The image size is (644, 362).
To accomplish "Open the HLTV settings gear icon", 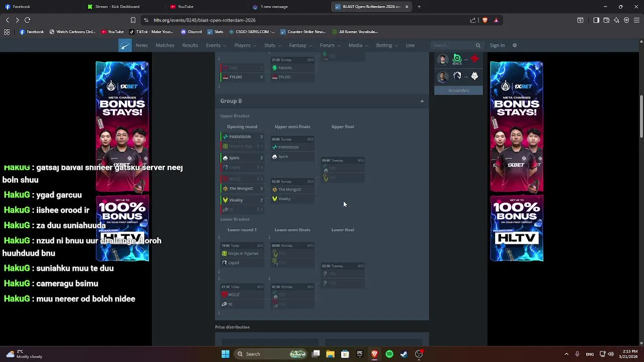I will [x=514, y=45].
